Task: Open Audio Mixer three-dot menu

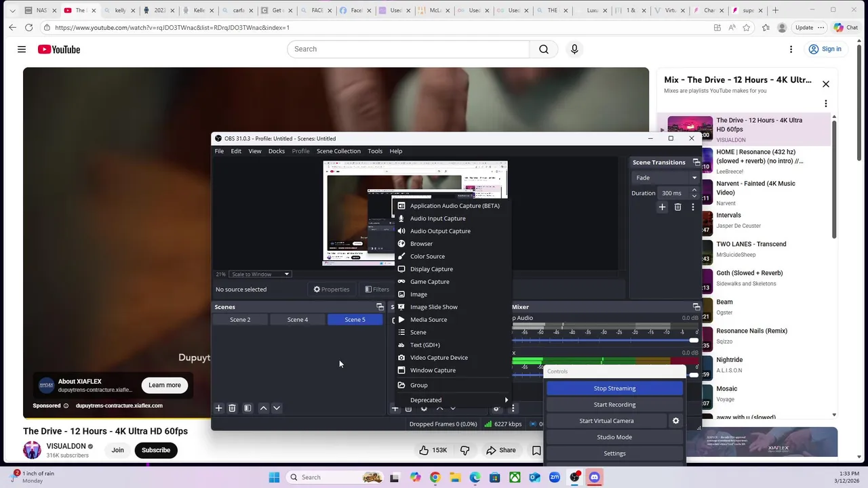Action: (513, 408)
